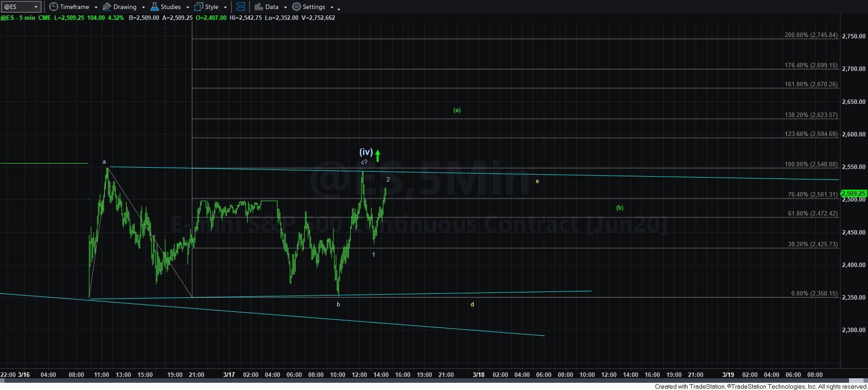This screenshot has height=390, width=868.
Task: Click the green 2,509.25 current price marker
Action: (x=853, y=193)
